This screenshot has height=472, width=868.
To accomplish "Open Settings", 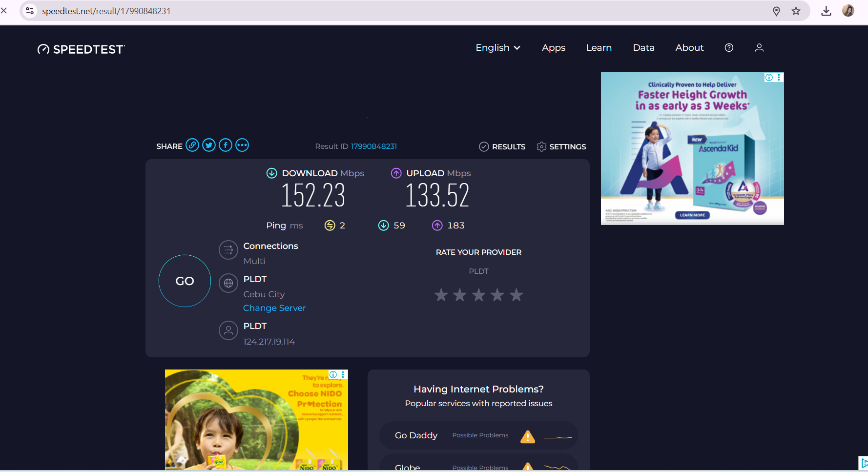I will pyautogui.click(x=561, y=146).
